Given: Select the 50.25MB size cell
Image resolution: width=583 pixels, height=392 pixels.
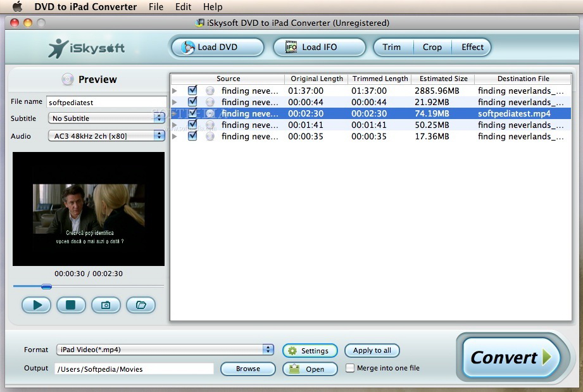Looking at the screenshot, I should 432,125.
